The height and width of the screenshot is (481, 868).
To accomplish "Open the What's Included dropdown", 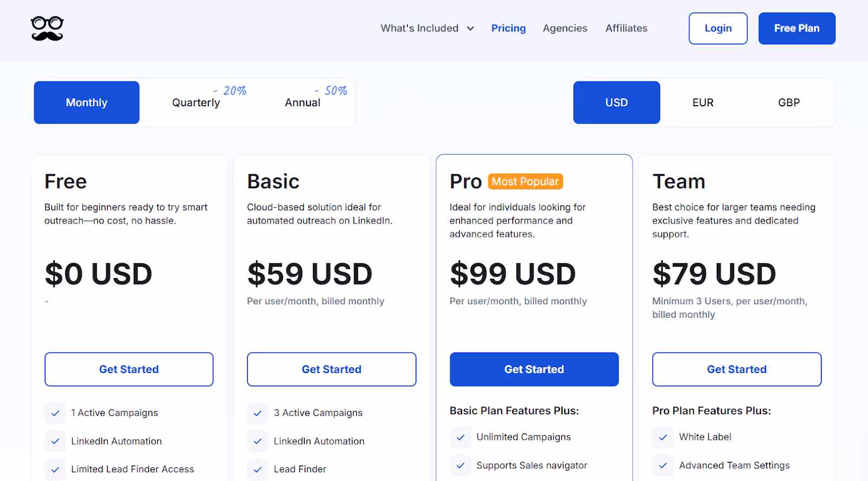I will tap(427, 28).
